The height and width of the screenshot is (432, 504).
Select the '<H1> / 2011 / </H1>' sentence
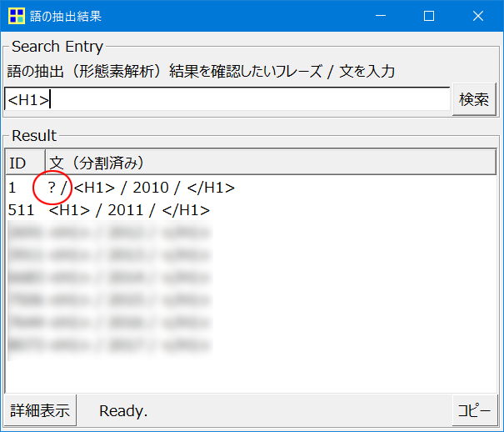pos(129,210)
